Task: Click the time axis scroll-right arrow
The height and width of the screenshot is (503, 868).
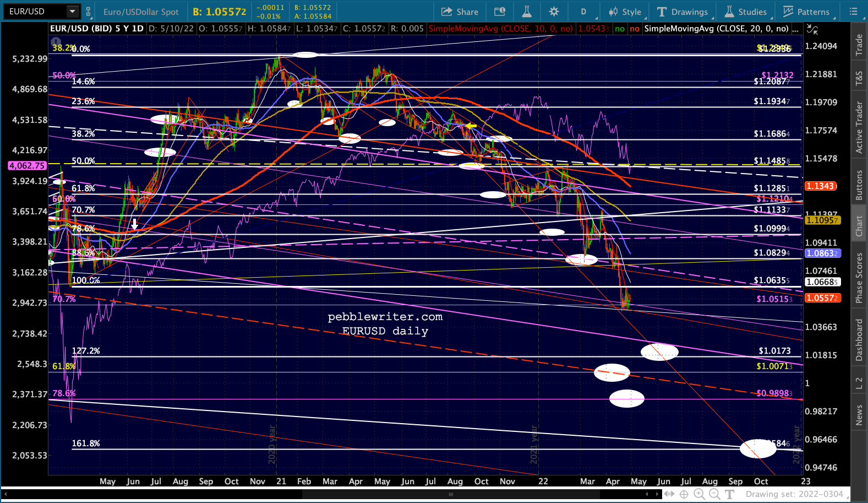Action: 658,494
